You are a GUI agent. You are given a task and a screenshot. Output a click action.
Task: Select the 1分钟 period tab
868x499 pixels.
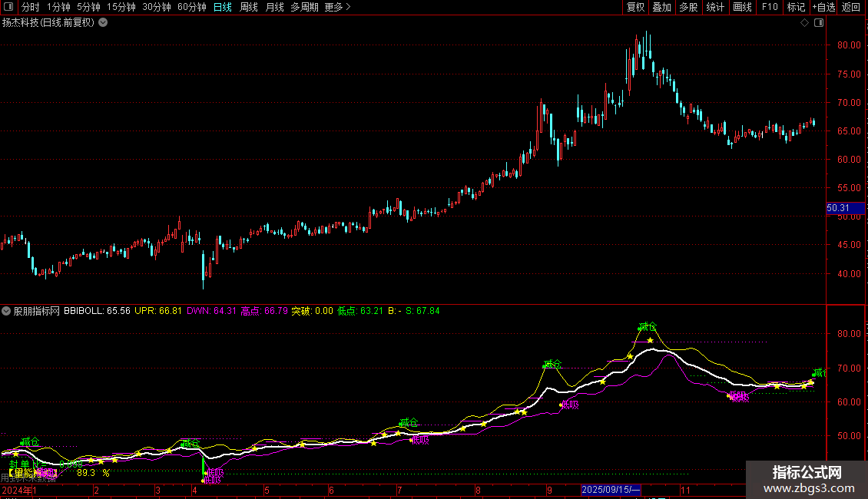click(x=58, y=7)
